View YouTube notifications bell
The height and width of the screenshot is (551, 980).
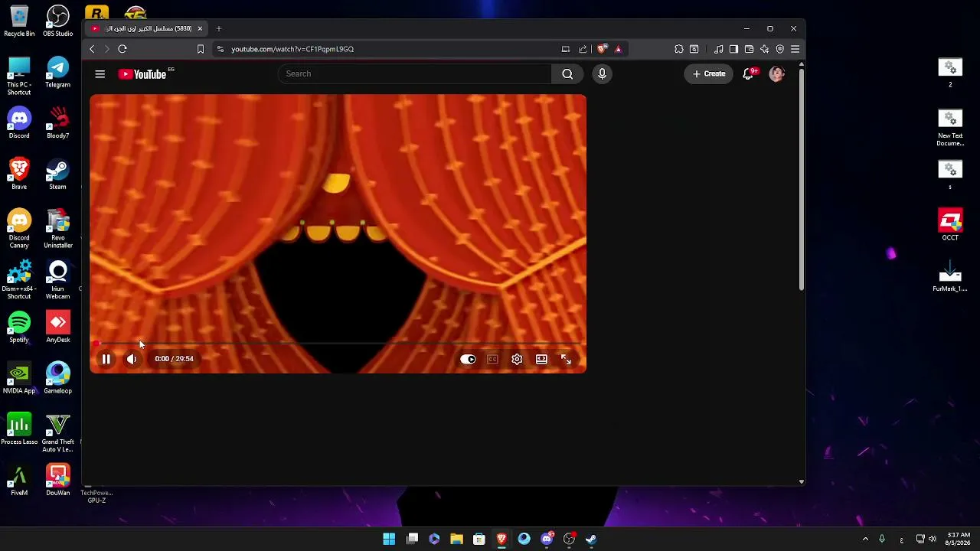[749, 73]
